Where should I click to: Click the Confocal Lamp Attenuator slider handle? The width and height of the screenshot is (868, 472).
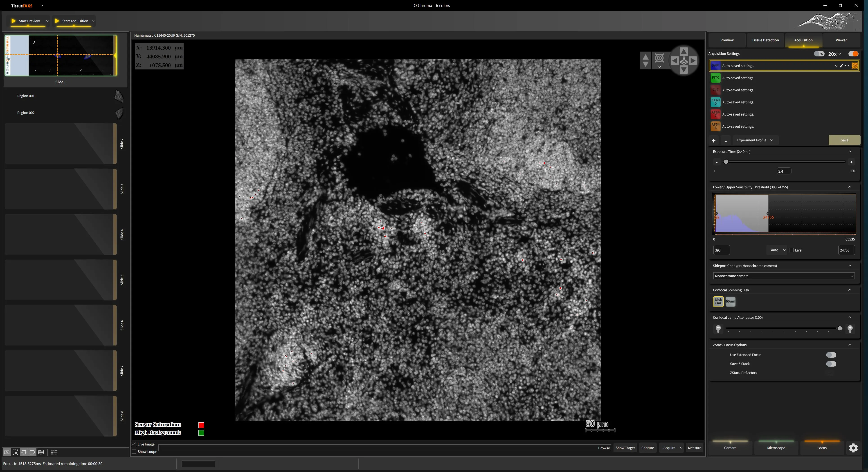coord(840,329)
